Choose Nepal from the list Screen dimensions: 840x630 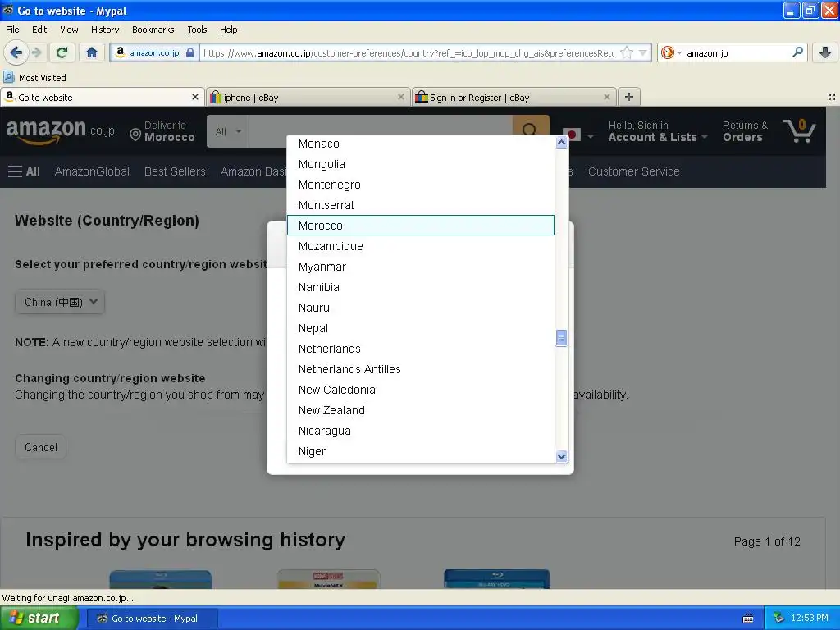[421, 328]
